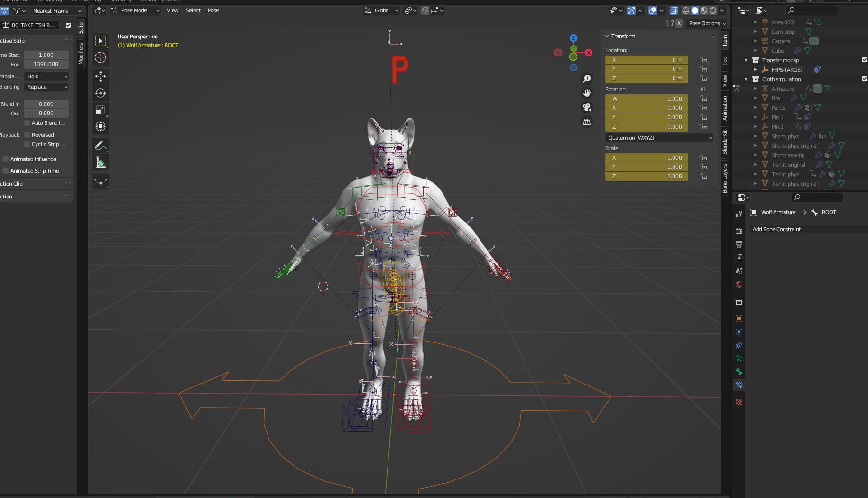Screen dimensions: 868x498
Task: Click the Frame End 1390.000 field
Action: [x=46, y=64]
